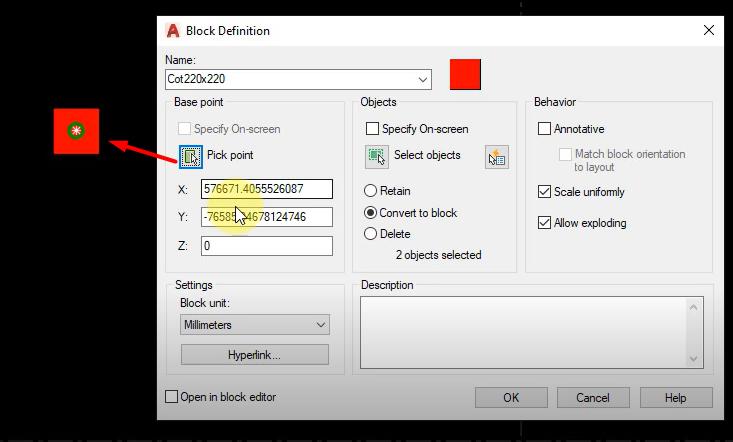Click the red block preview thumbnail
The width and height of the screenshot is (733, 442).
tap(465, 75)
